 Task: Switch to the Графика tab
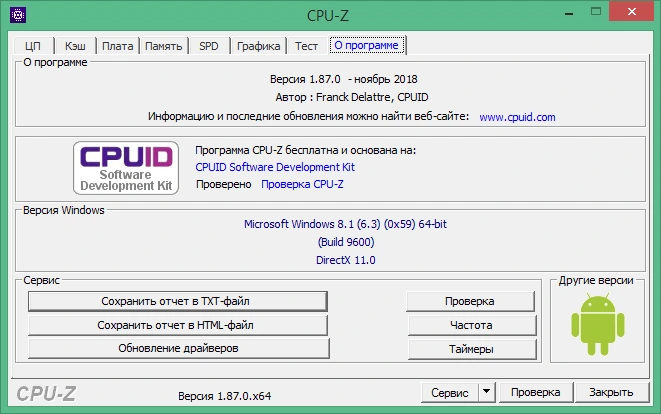(258, 46)
